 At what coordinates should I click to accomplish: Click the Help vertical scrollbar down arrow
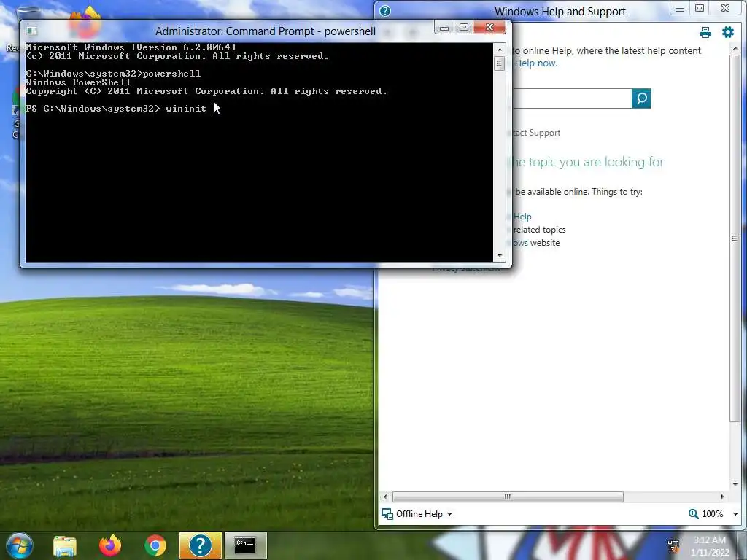(735, 484)
